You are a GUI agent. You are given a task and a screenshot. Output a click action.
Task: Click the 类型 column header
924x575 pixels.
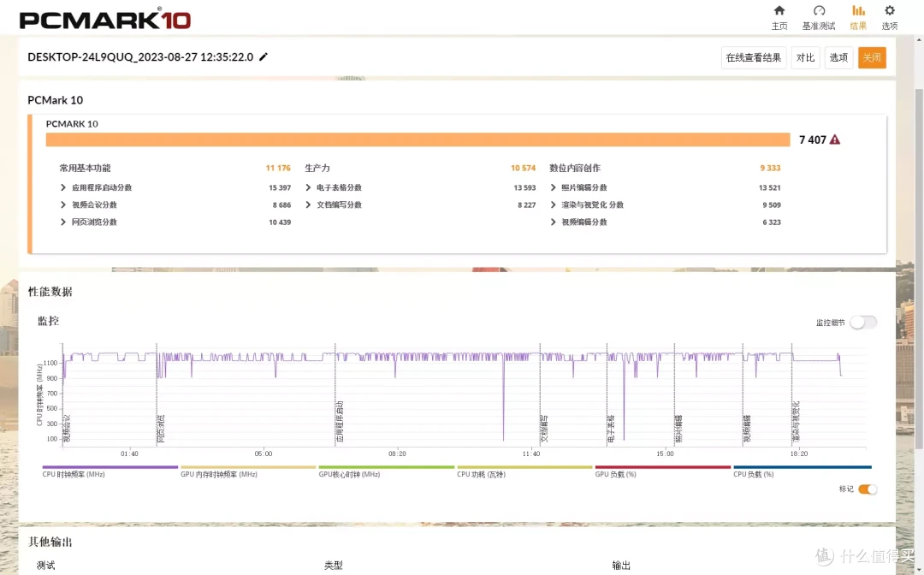point(333,566)
